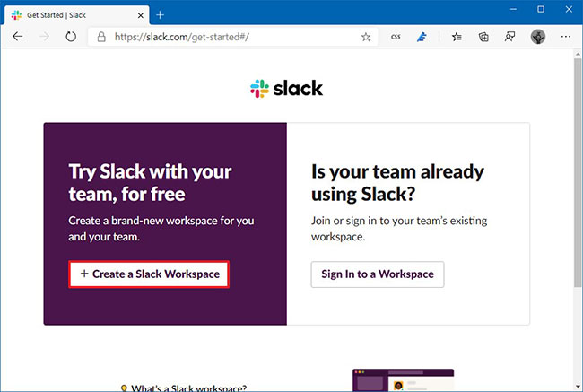Reload the page with the refresh icon
The height and width of the screenshot is (392, 583).
coord(71,37)
